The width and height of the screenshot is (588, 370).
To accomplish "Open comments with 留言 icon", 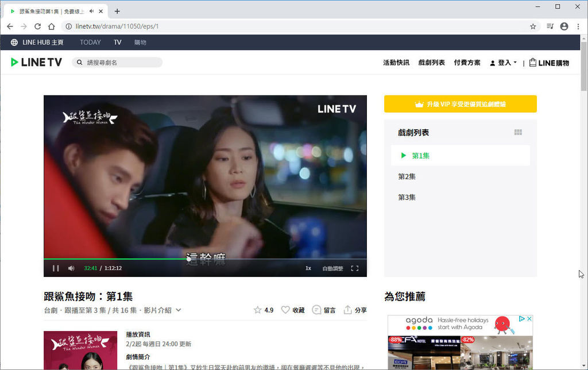I will (316, 310).
